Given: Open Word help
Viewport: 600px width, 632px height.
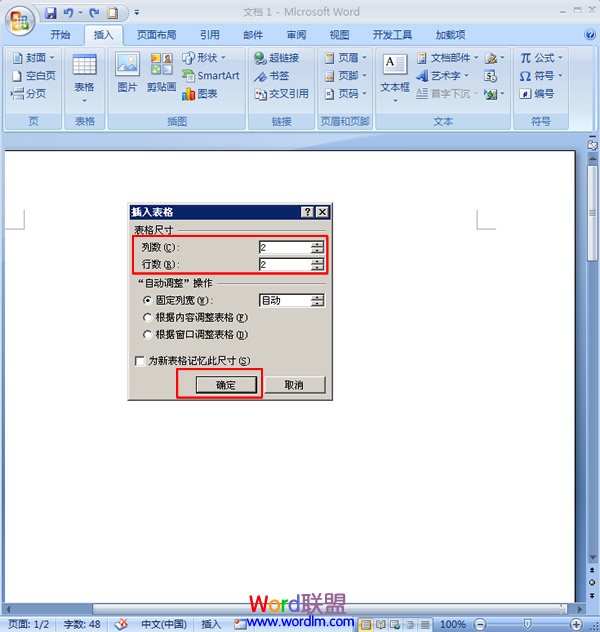Looking at the screenshot, I should [590, 35].
